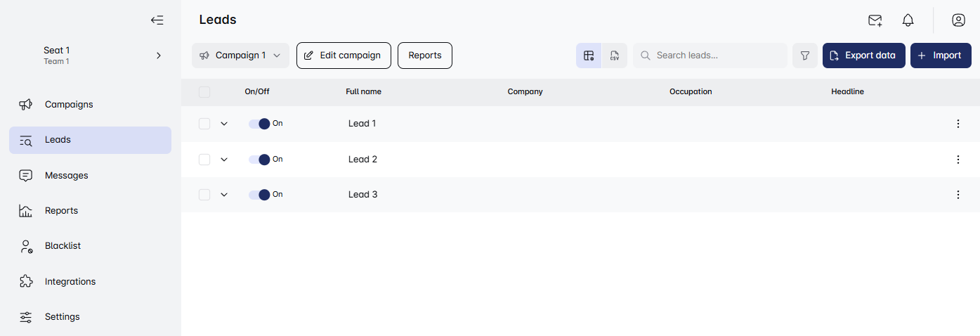Tick the checkbox for Lead 3
This screenshot has height=336, width=980.
point(204,195)
